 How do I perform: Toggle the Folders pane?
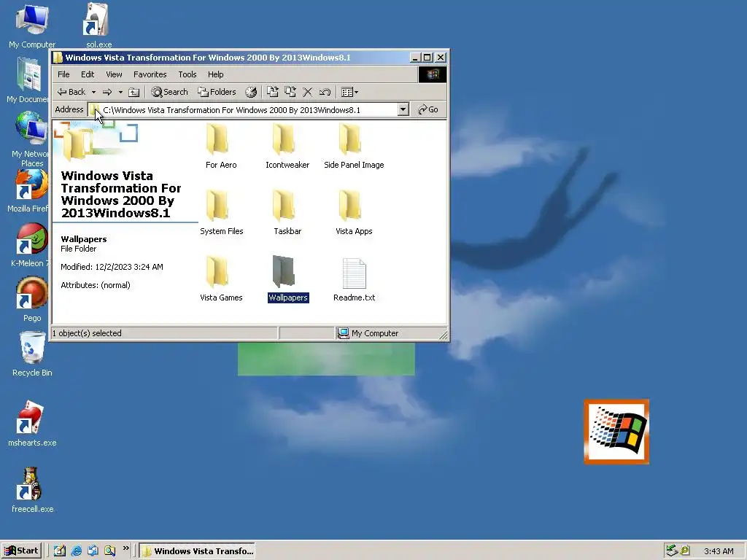pos(217,92)
